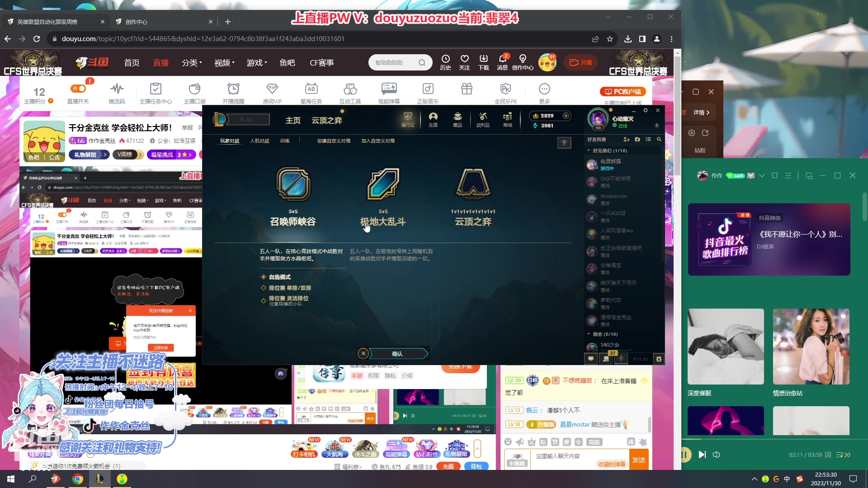Click the Douyu chat text input field

(x=580, y=456)
